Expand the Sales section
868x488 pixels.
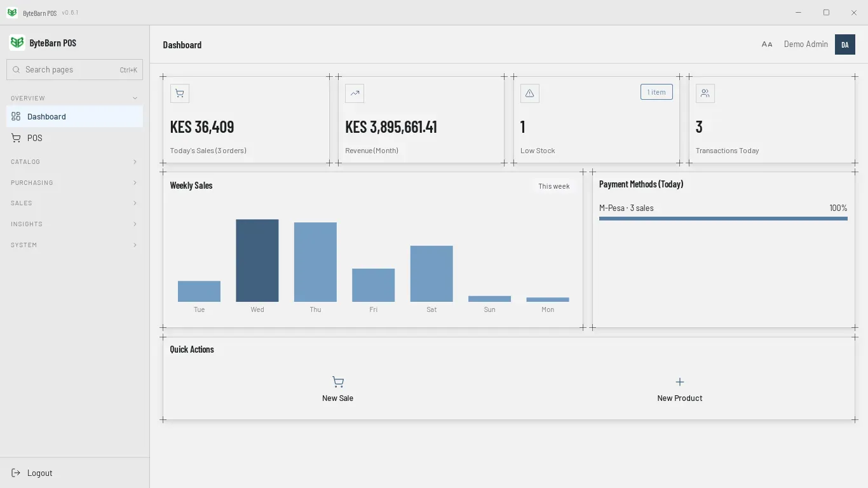coord(74,203)
